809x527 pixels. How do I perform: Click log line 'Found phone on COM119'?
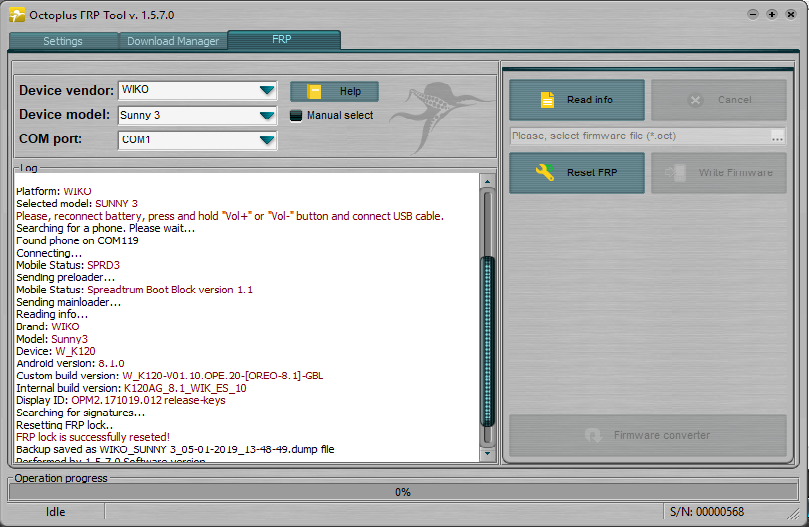pyautogui.click(x=77, y=241)
